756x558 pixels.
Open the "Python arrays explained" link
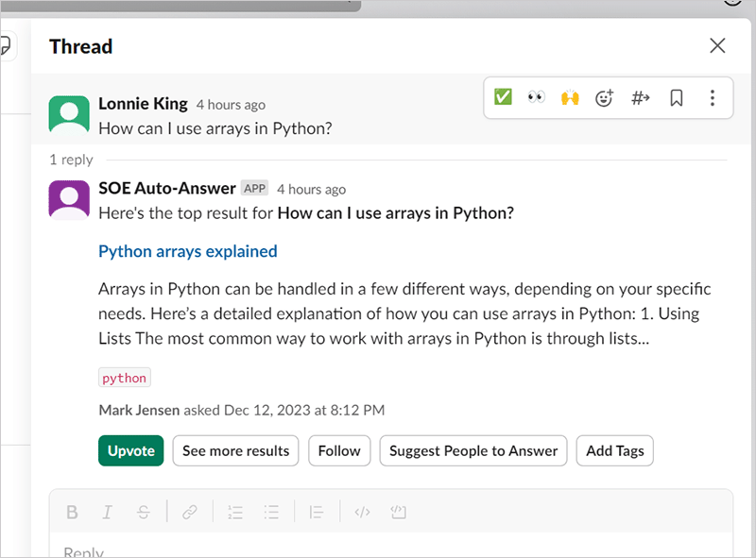(x=188, y=251)
